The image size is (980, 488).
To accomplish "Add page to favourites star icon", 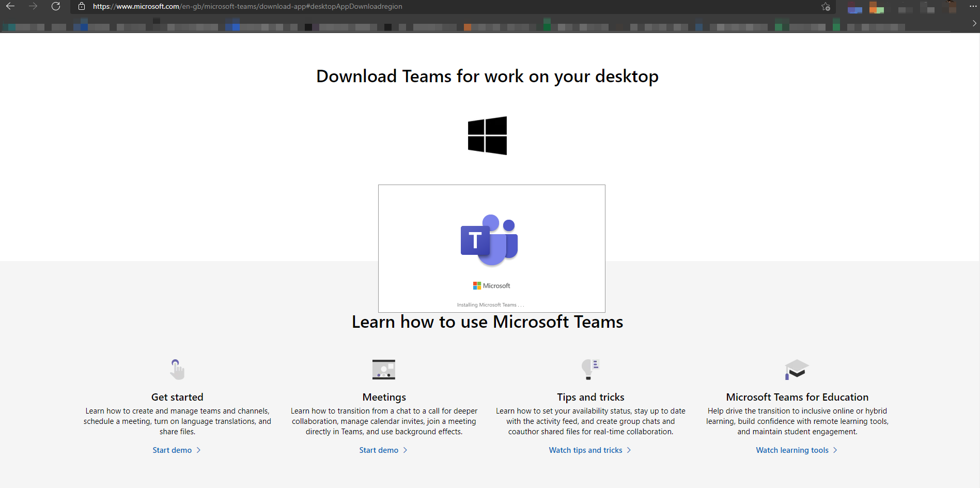I will tap(826, 6).
